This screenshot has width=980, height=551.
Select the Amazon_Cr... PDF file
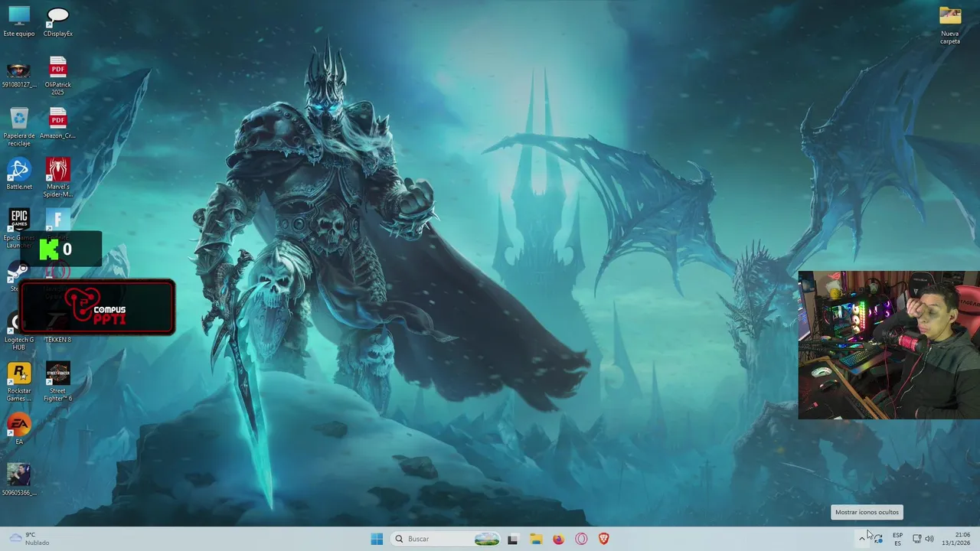57,123
